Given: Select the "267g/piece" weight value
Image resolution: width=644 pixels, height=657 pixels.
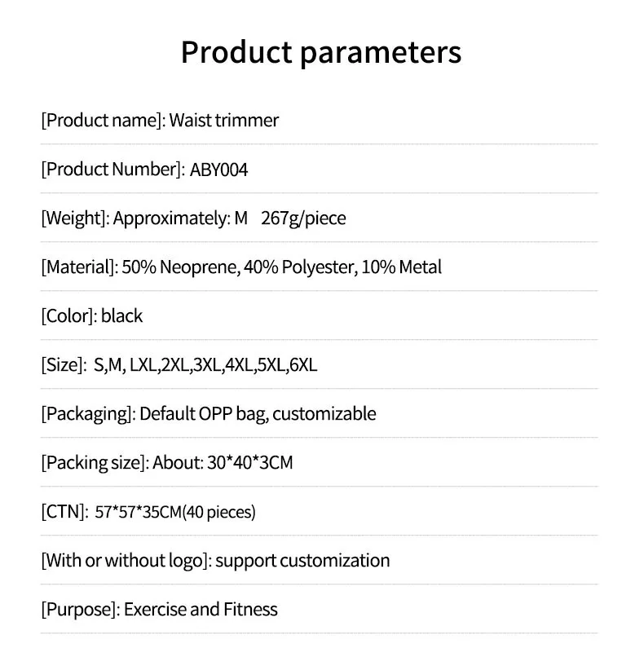Looking at the screenshot, I should point(303,218).
